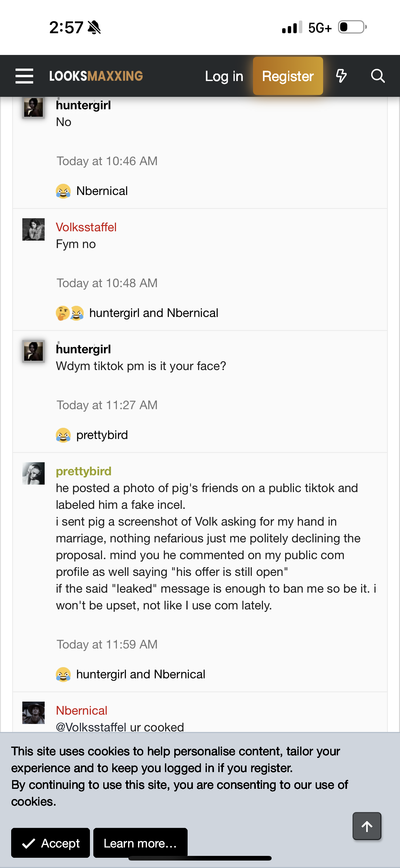
Task: Open Volksstaffel username link
Action: click(86, 227)
